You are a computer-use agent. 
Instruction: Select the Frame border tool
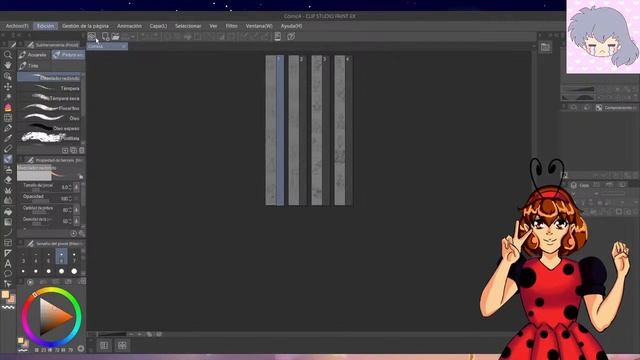8,243
